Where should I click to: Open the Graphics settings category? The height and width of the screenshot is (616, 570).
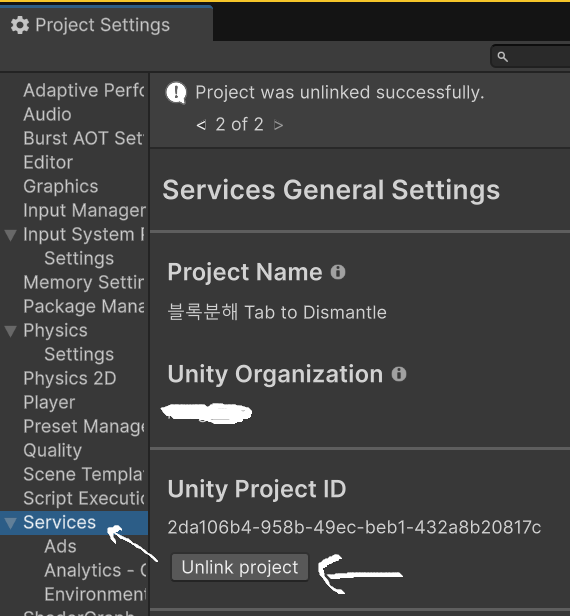(60, 186)
